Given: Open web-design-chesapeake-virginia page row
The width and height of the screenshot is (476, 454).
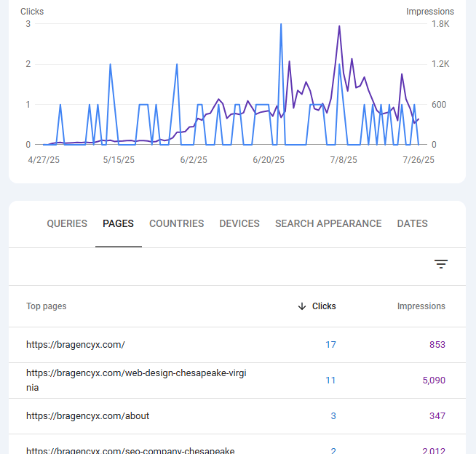Looking at the screenshot, I should pos(237,381).
